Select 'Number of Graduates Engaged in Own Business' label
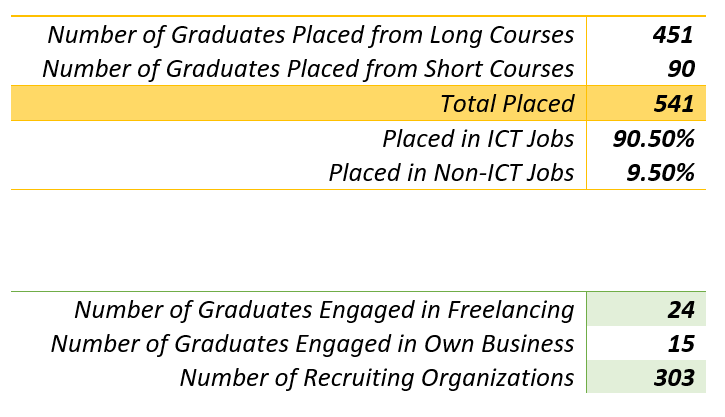This screenshot has width=725, height=417. (x=312, y=344)
